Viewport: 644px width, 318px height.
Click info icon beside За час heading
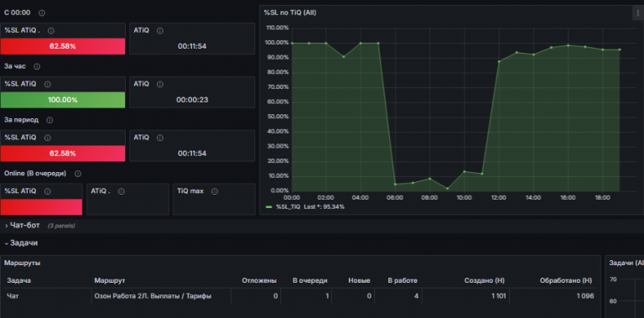click(37, 66)
